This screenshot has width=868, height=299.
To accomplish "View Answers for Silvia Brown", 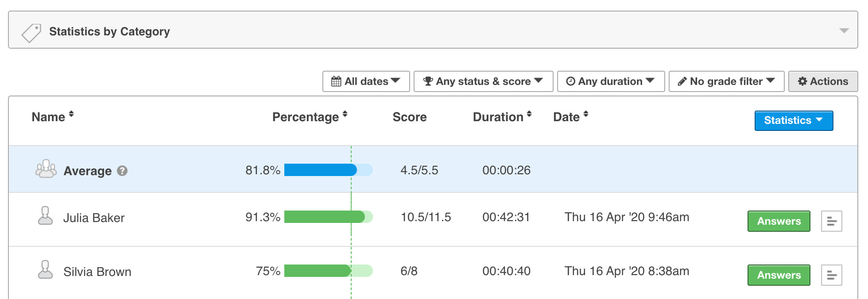I will tap(779, 275).
